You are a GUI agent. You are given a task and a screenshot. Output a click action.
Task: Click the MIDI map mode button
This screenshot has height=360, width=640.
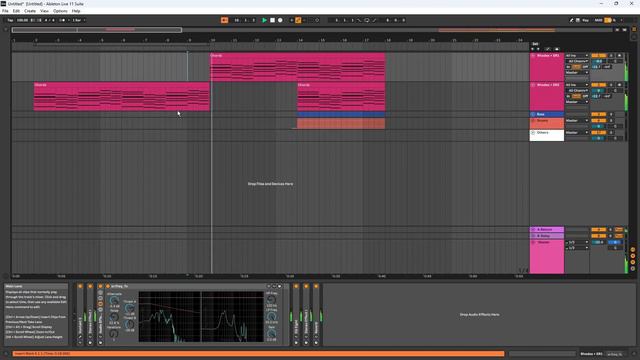[x=598, y=20]
